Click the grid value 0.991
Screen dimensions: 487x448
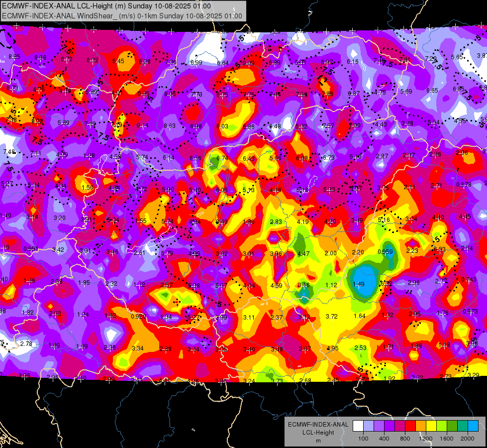[x=31, y=249]
